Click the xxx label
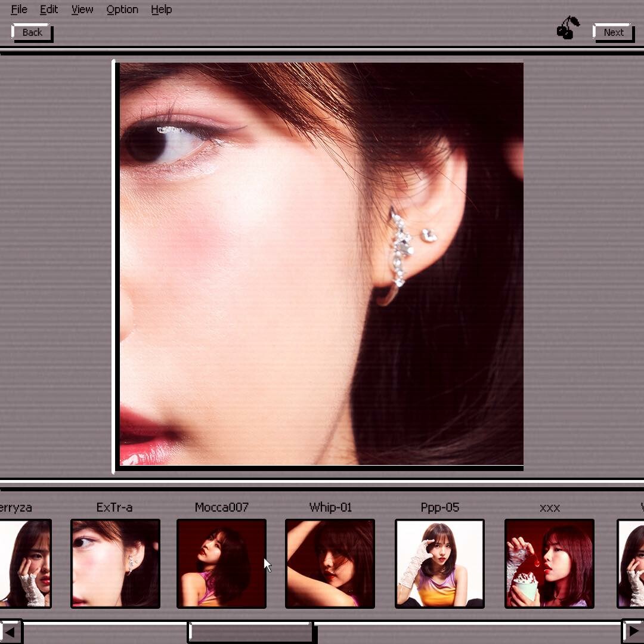The image size is (644, 644). point(550,508)
